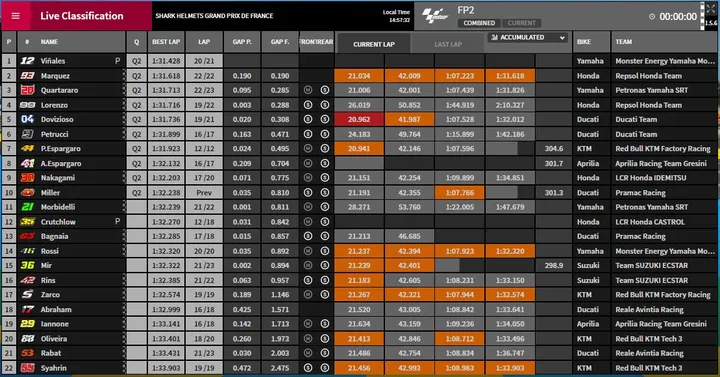This screenshot has height=377, width=720.
Task: Click Viñales' best lap 1:31.428
Action: (166, 61)
